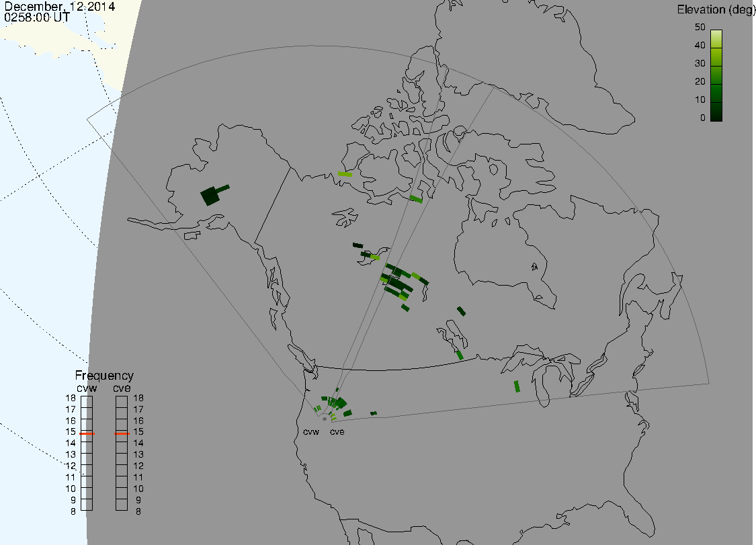This screenshot has width=756, height=545.
Task: Click the date text December, 12 2014
Action: point(60,6)
